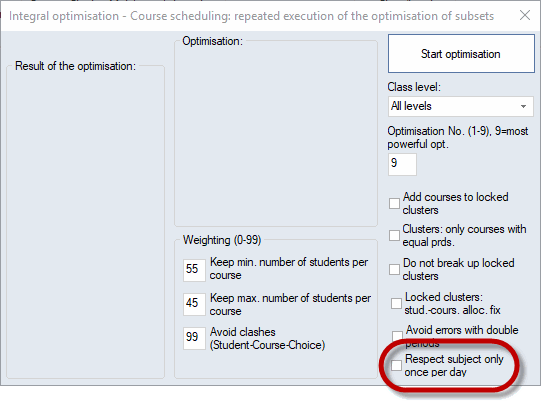Click inside the Optimisation output panel
The image size is (541, 401).
tap(276, 136)
